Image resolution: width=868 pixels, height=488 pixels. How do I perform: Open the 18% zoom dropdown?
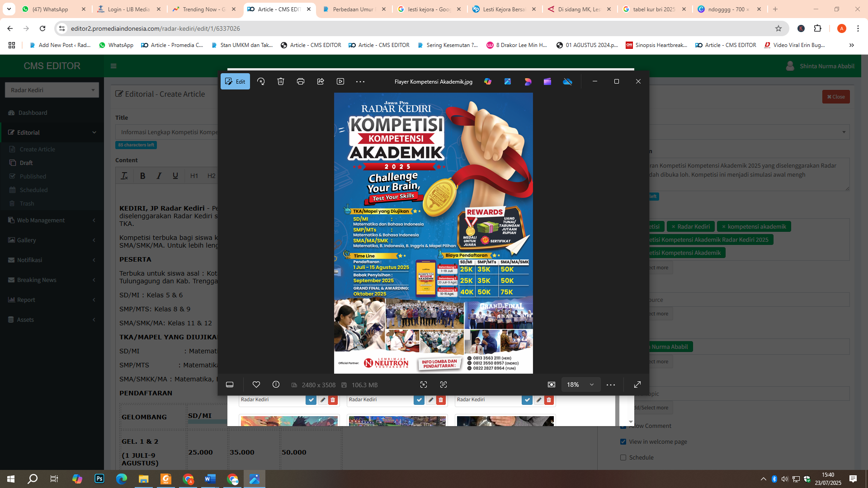click(580, 385)
